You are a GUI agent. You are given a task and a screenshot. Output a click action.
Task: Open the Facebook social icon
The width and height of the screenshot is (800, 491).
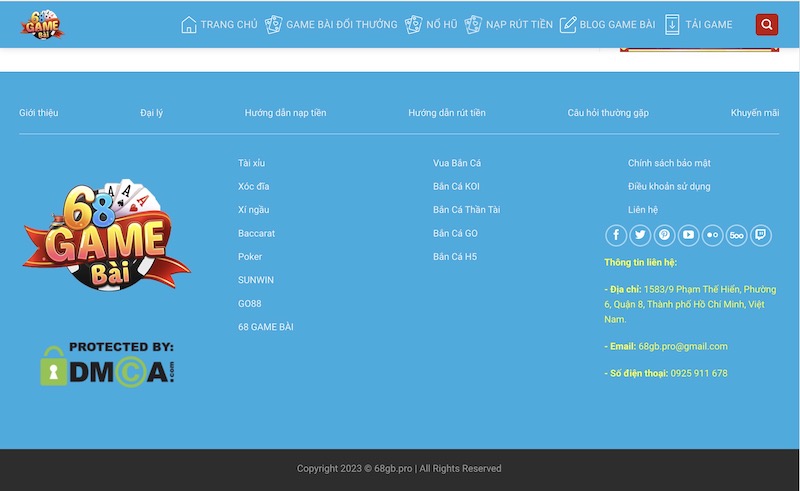coord(616,235)
